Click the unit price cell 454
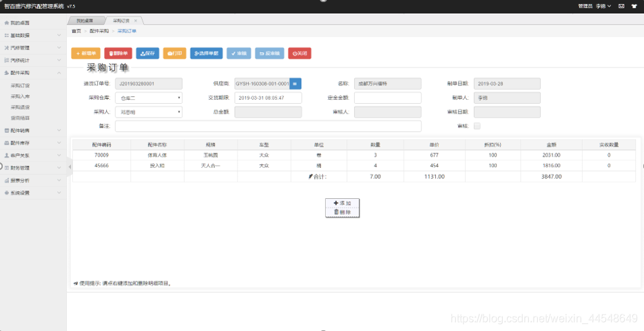The height and width of the screenshot is (331, 644). click(435, 166)
